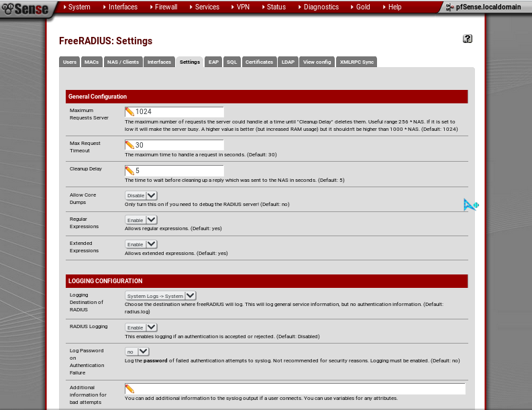Open the RADIUS Logging dropdown
This screenshot has width=532, height=410.
141,327
